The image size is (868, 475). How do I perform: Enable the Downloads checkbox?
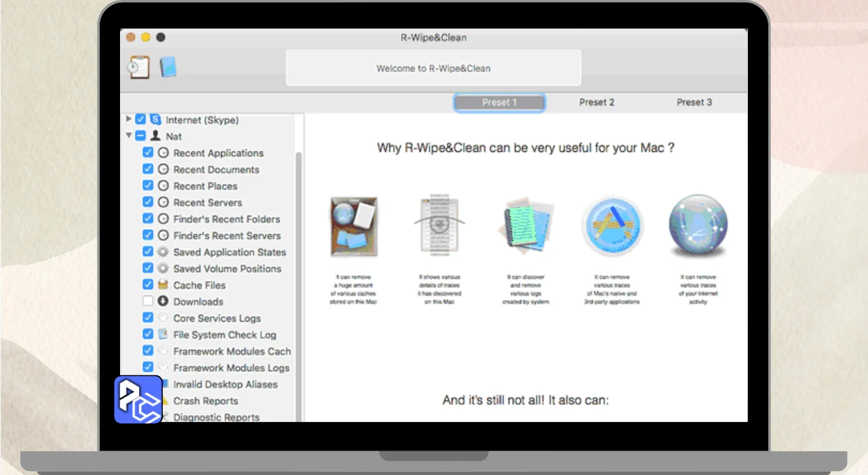pyautogui.click(x=148, y=301)
